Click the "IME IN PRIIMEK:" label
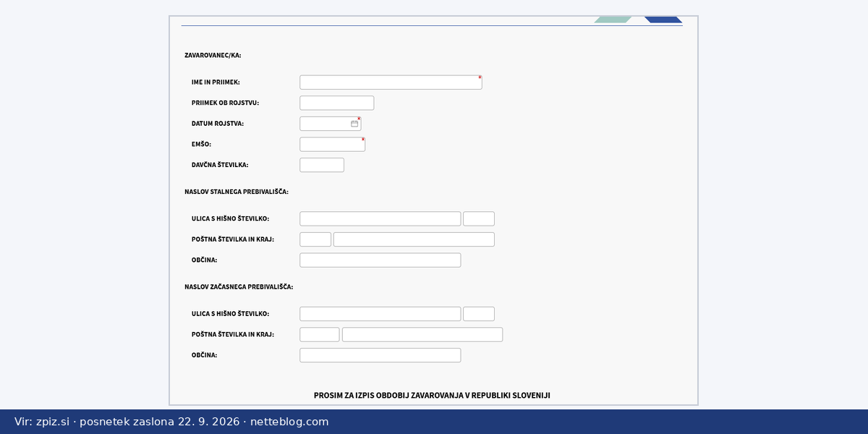This screenshot has width=868, height=434. point(216,82)
